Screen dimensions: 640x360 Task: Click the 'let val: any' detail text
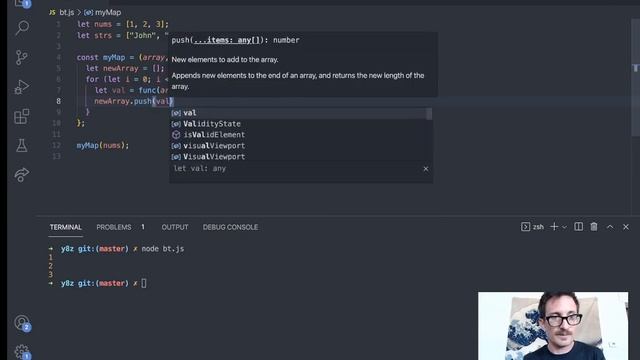[200, 169]
